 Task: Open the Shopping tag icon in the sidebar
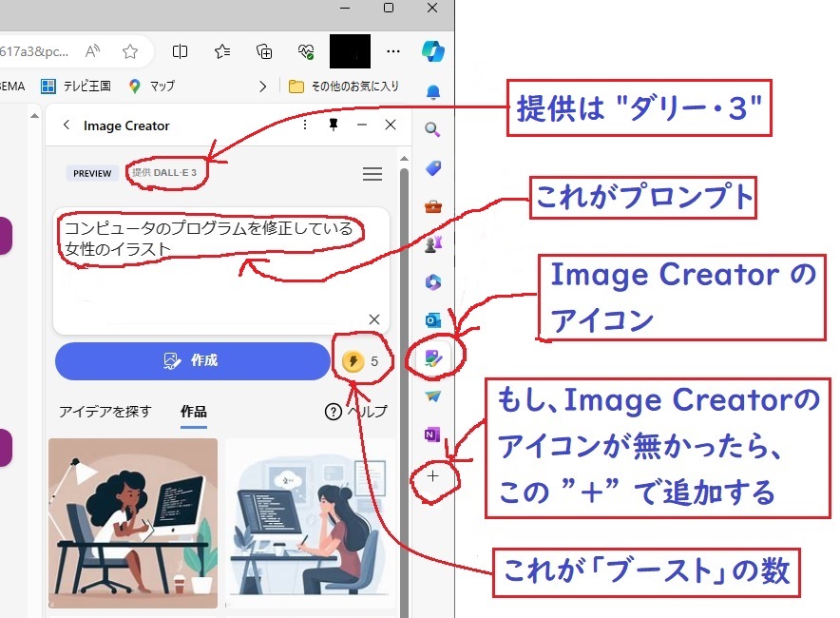(x=433, y=167)
